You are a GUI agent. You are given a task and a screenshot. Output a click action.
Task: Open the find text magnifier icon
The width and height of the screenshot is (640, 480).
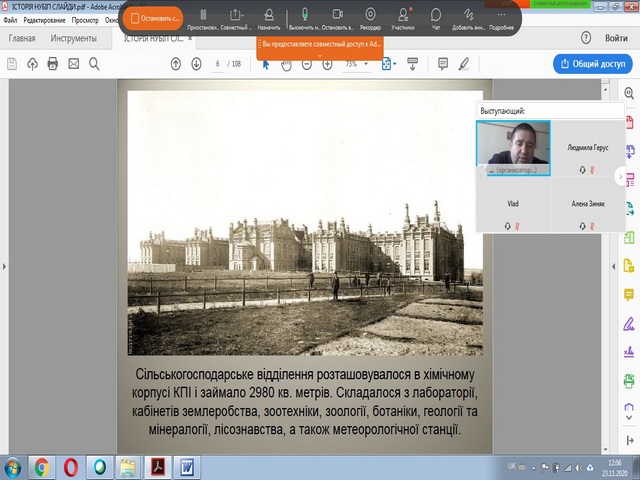point(94,64)
